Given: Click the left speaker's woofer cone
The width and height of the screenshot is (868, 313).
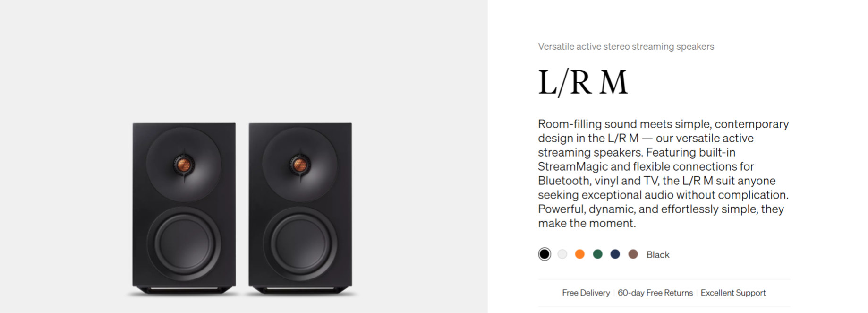Looking at the screenshot, I should tap(184, 243).
